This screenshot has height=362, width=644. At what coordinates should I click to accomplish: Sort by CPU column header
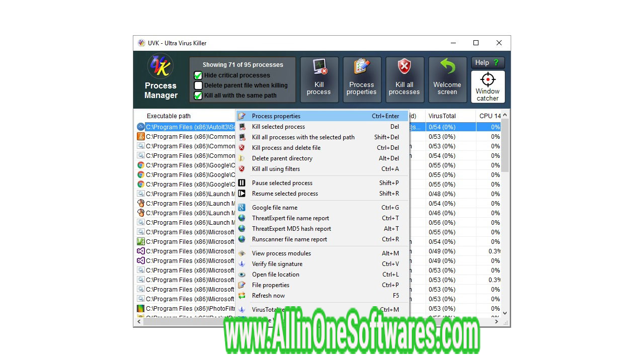[490, 116]
